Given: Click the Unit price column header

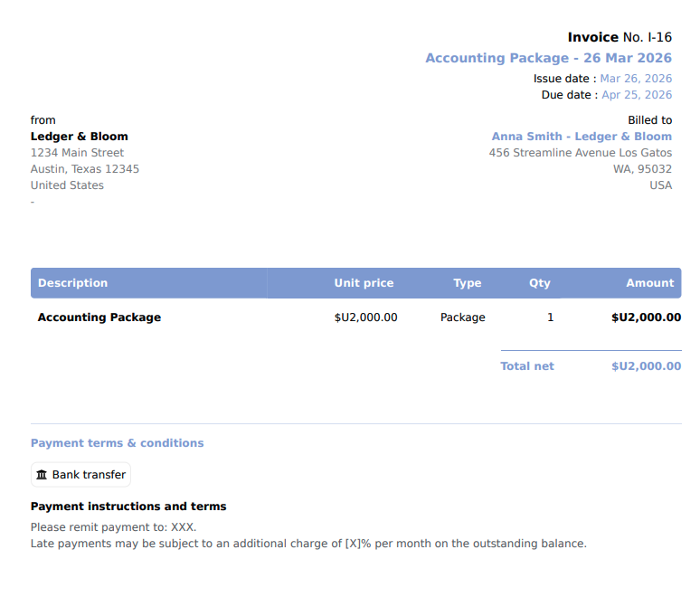Looking at the screenshot, I should coord(364,282).
